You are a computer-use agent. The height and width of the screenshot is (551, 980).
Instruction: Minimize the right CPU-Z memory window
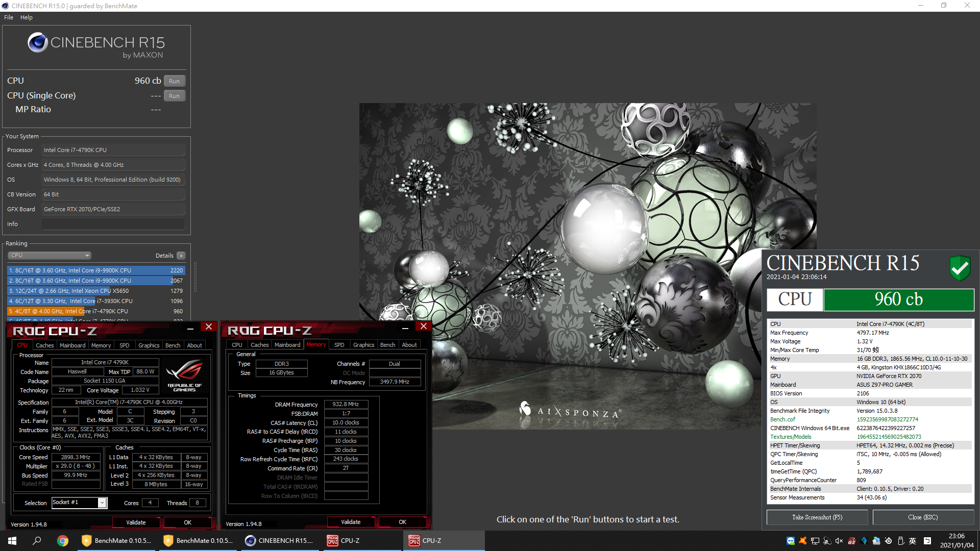click(x=405, y=327)
